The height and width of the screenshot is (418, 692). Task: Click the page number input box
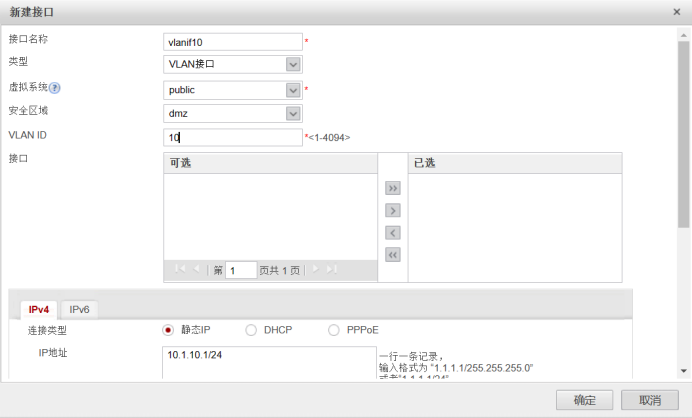(x=241, y=270)
